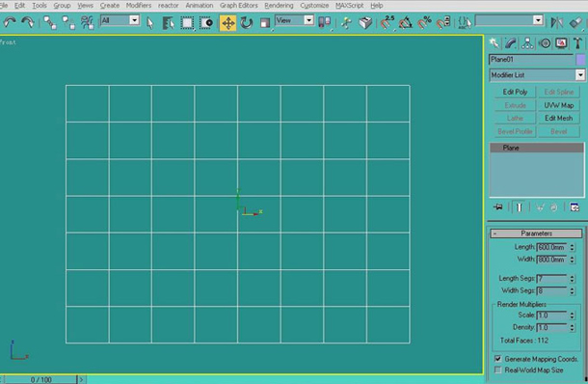Click the Mirror tool icon
The width and height of the screenshot is (588, 384).
[x=557, y=23]
